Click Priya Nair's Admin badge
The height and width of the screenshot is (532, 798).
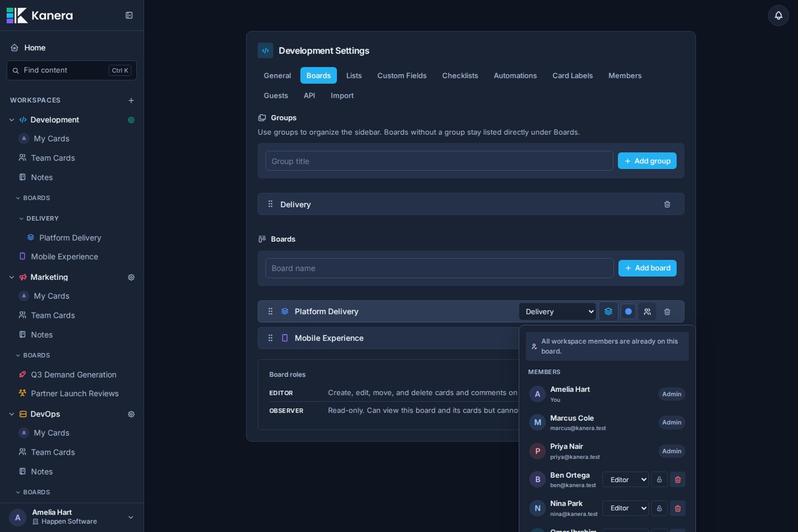[672, 451]
